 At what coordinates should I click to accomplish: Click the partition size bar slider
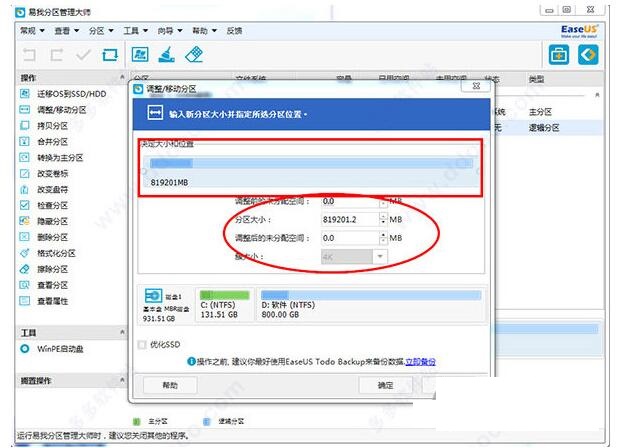[311, 163]
